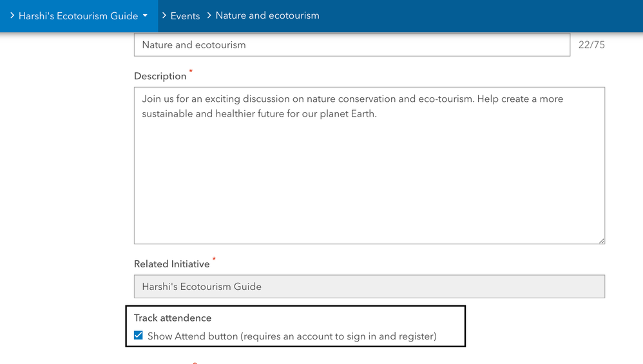Click the 22/75 character counter
The width and height of the screenshot is (643, 364).
[x=591, y=45]
